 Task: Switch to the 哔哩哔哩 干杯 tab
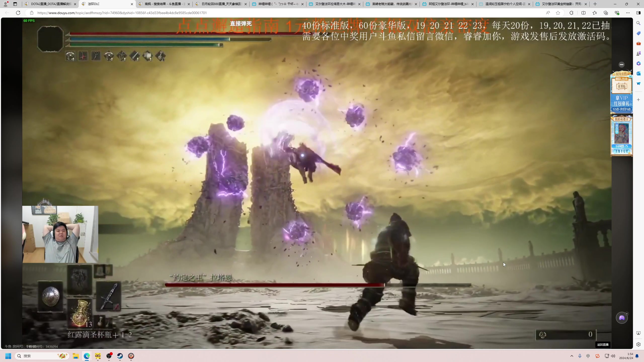pos(278,4)
